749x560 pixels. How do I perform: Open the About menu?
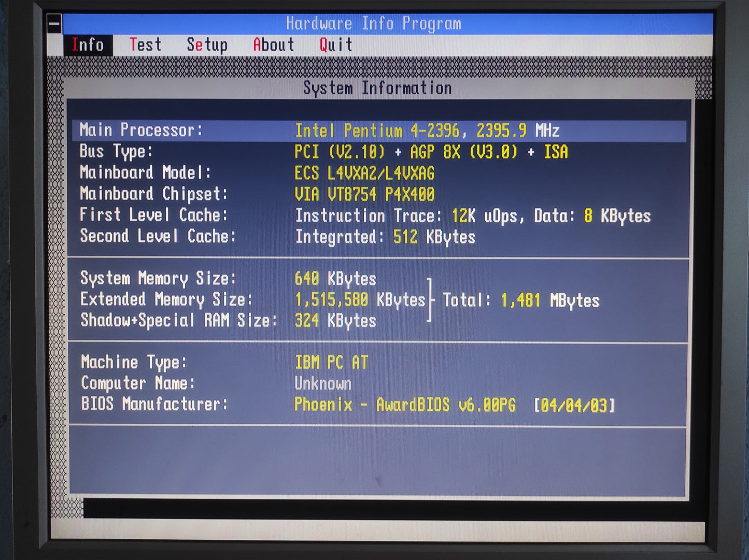(x=273, y=45)
